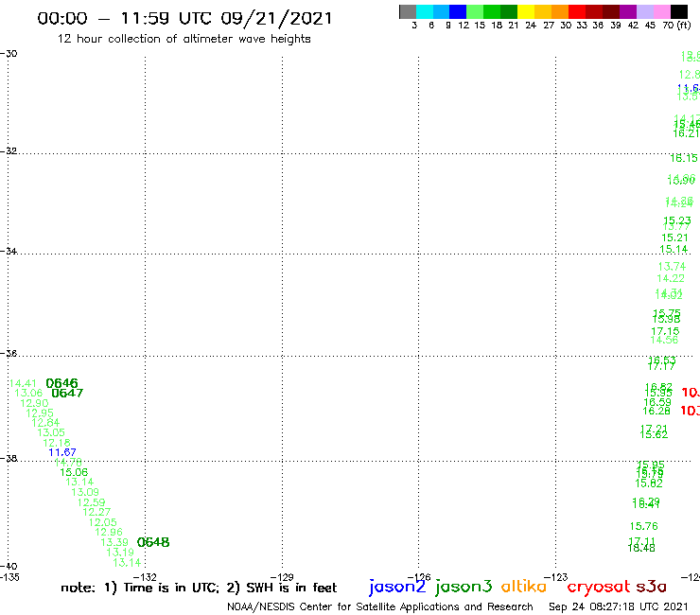The width and height of the screenshot is (700, 615).
Task: Pick the purple 42 ft legend swatch
Action: click(628, 11)
